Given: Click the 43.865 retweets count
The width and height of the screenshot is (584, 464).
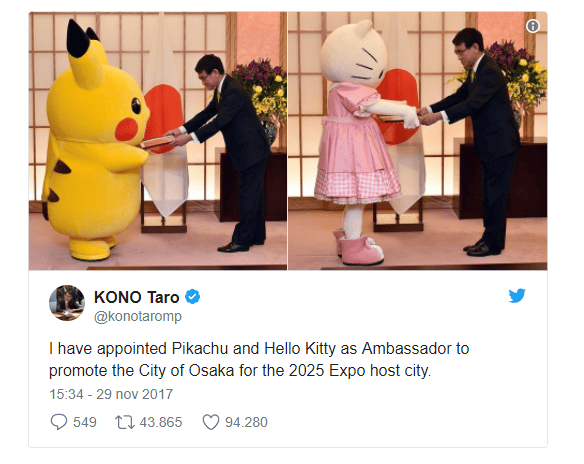Looking at the screenshot, I should 161,422.
